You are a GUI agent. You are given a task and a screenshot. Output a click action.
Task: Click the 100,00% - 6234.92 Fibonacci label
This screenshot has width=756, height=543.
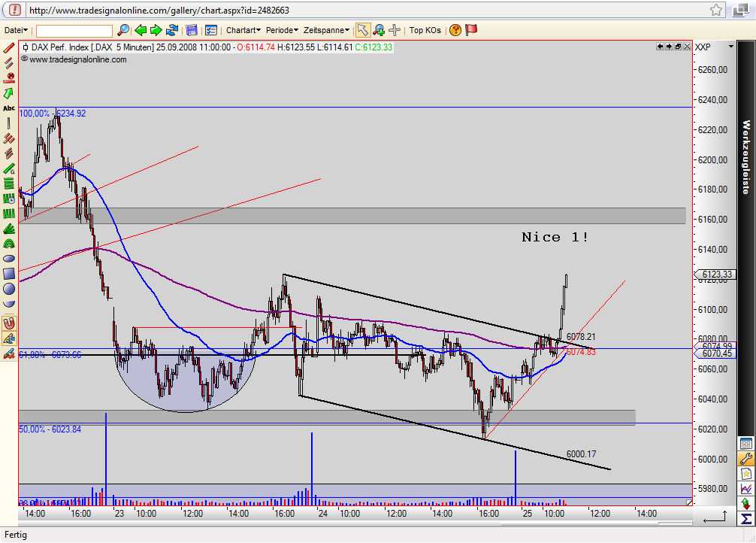[52, 114]
